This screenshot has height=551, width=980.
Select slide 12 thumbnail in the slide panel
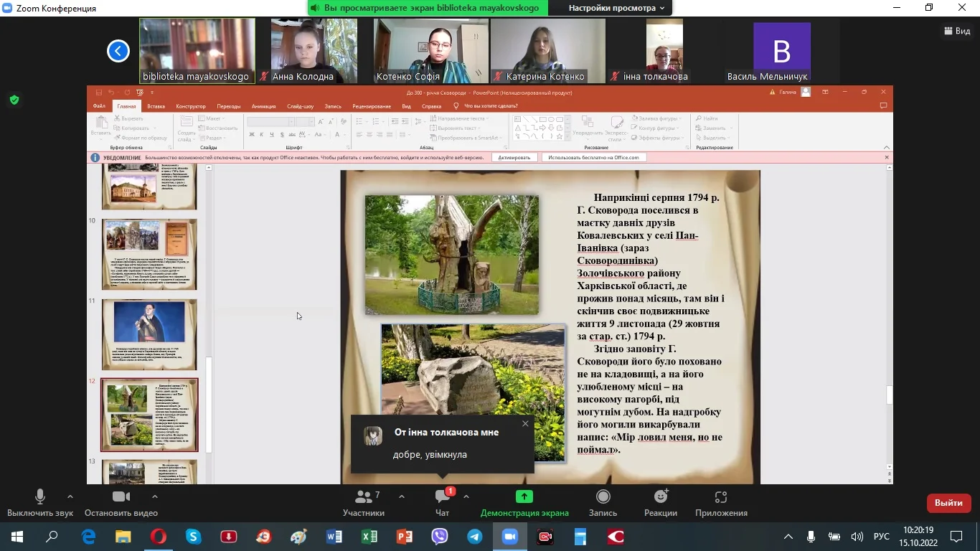pyautogui.click(x=149, y=415)
